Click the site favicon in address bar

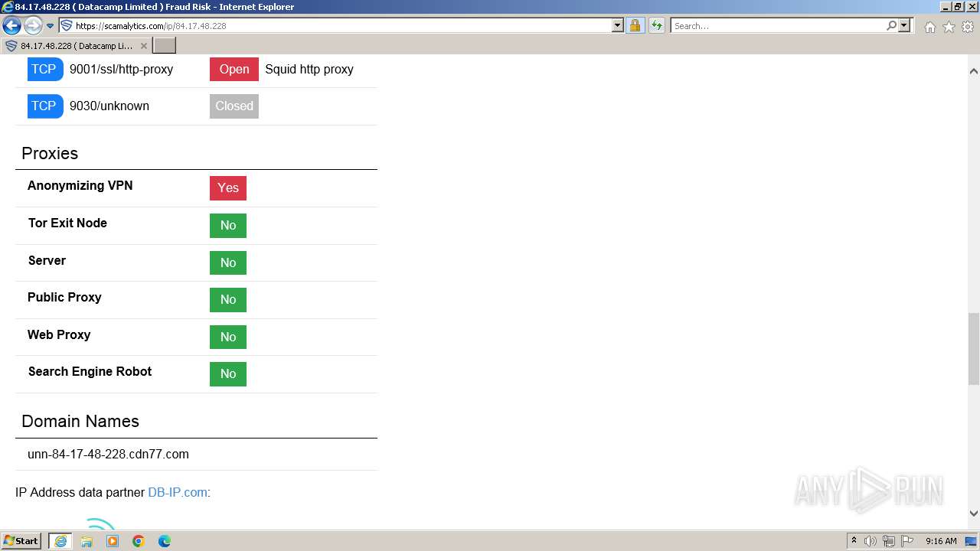[x=66, y=26]
